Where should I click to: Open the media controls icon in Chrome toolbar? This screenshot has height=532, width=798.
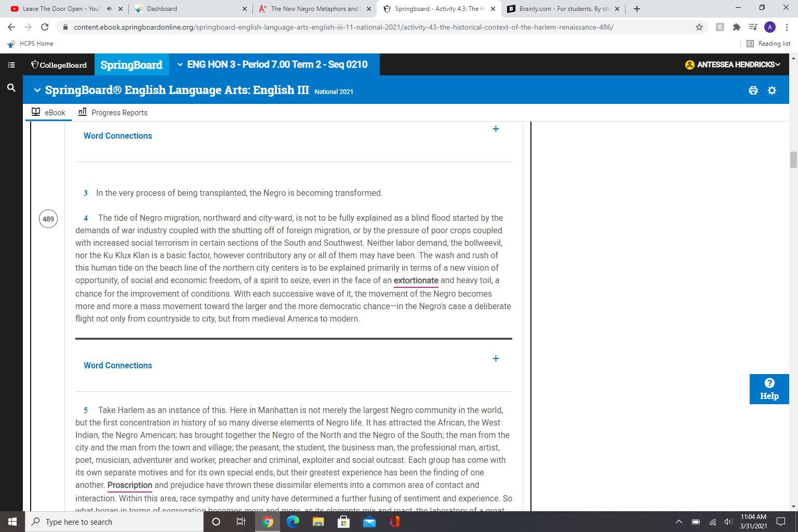click(753, 27)
